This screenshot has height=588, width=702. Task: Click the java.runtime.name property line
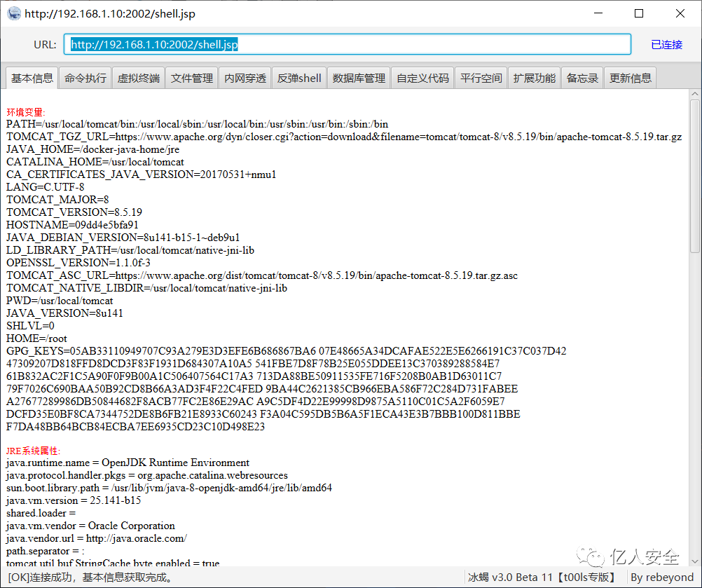click(x=128, y=462)
